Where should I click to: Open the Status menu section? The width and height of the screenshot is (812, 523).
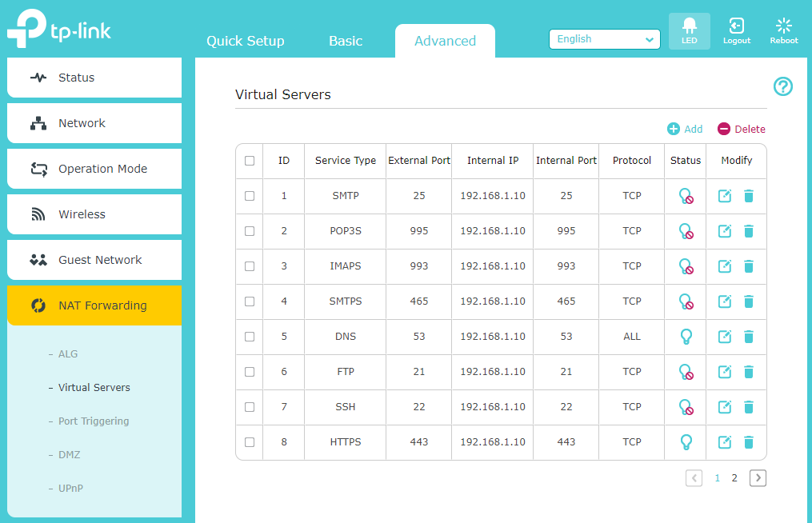point(94,78)
